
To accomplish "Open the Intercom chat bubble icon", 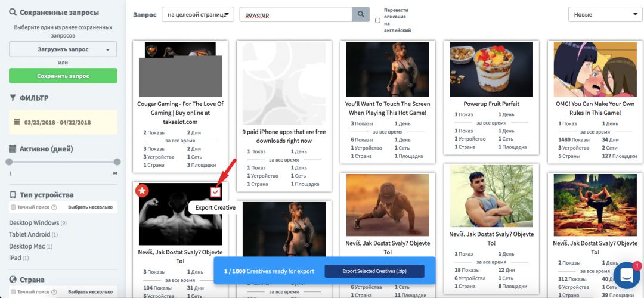I will [627, 276].
